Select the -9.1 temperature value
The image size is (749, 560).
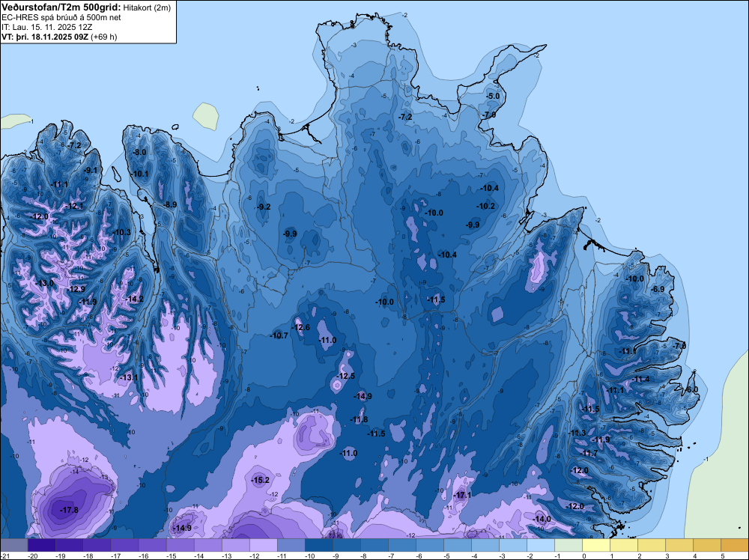point(91,170)
